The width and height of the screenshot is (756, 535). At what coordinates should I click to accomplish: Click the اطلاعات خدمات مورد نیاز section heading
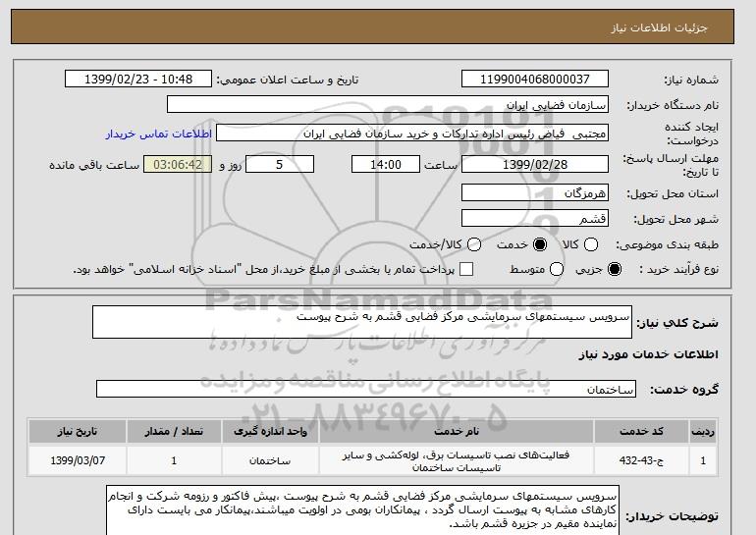click(x=648, y=354)
